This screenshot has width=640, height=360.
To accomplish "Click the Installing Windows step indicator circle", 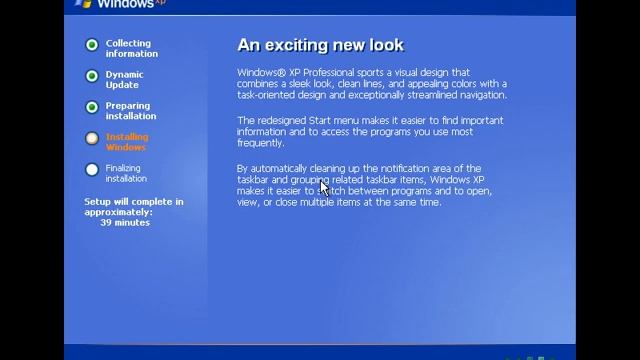I will (x=92, y=138).
